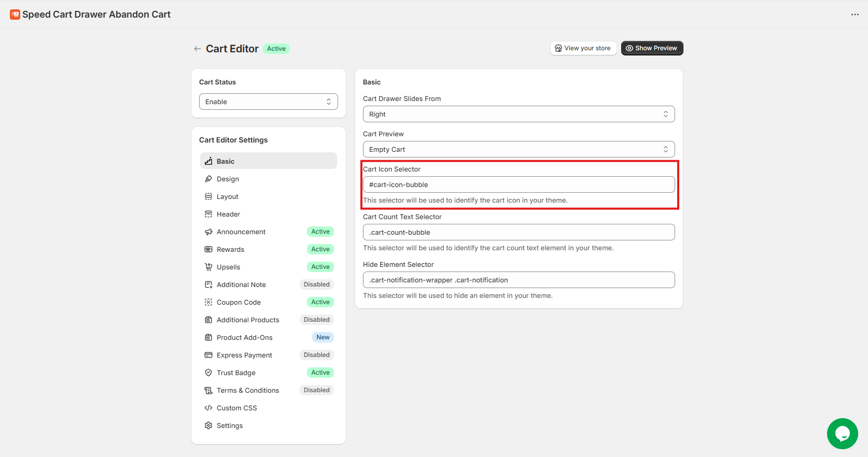
Task: Focus the Hide Element Selector text field
Action: [x=519, y=280]
